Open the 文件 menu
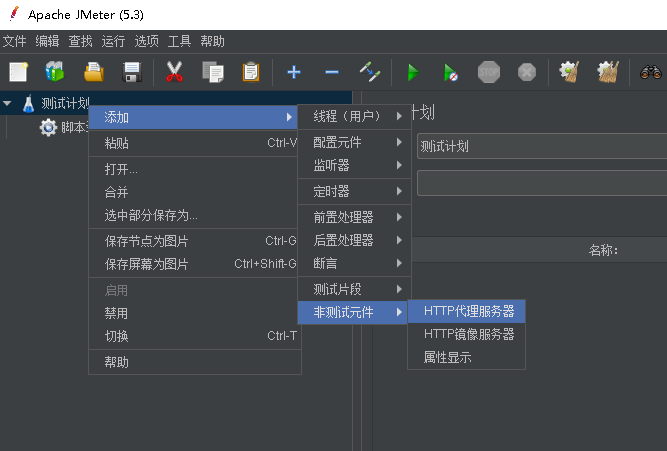The height and width of the screenshot is (451, 667). [x=14, y=41]
